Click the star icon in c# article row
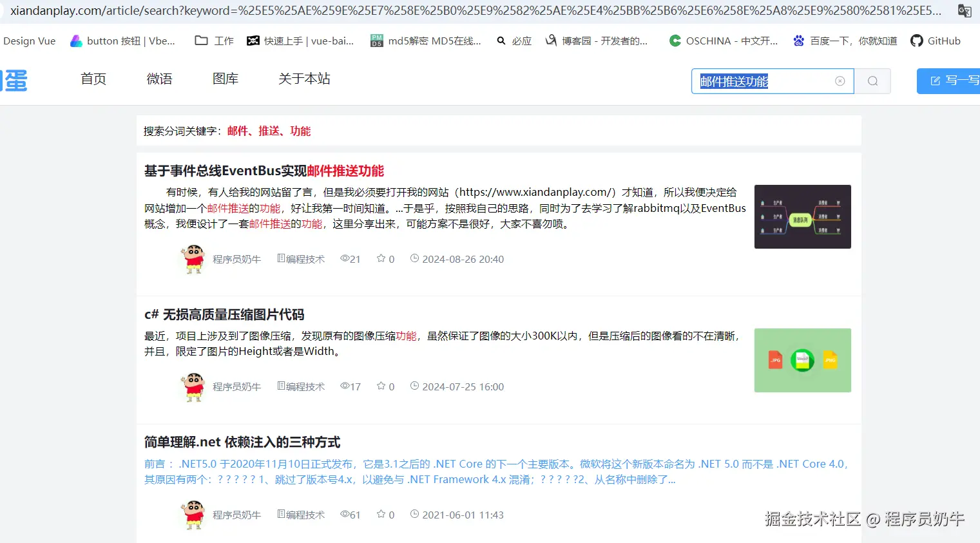Viewport: 980px width, 543px height. (x=381, y=386)
